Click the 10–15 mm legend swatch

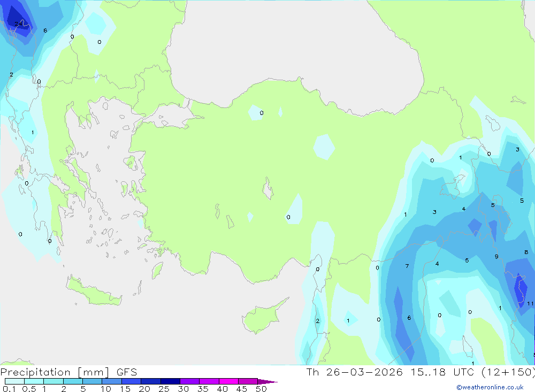pos(112,381)
